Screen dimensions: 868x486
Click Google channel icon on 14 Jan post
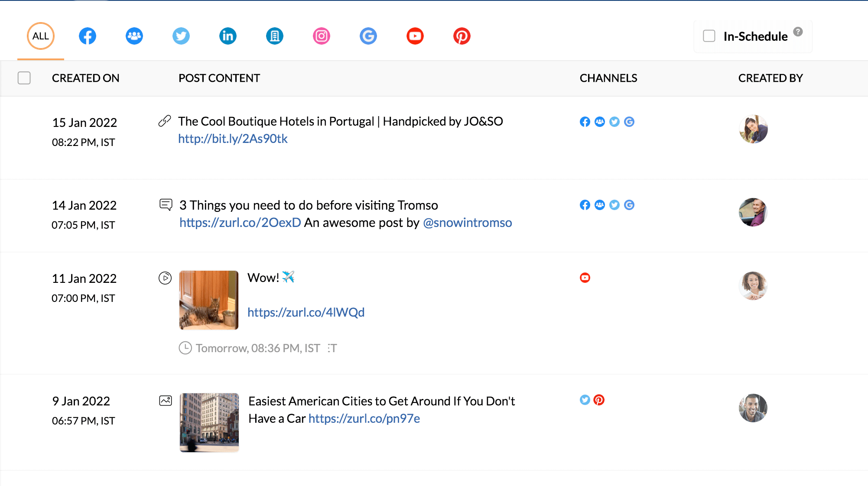coord(629,205)
